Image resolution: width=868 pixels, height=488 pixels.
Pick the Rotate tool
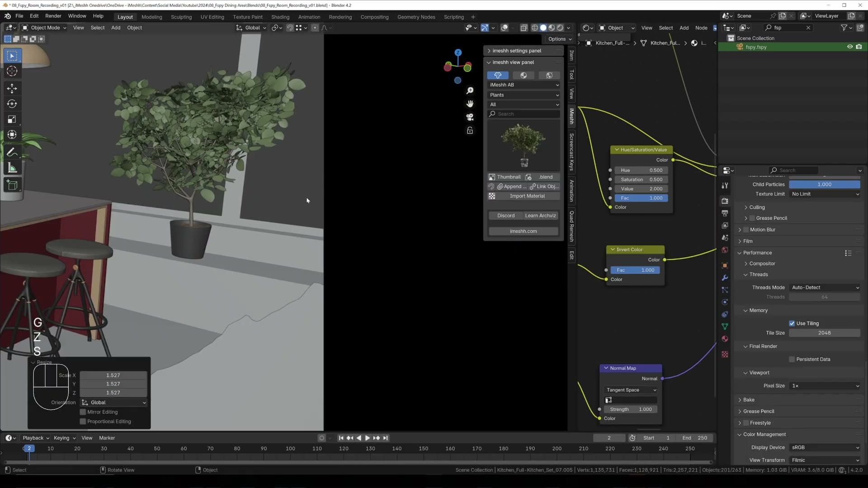pyautogui.click(x=12, y=104)
